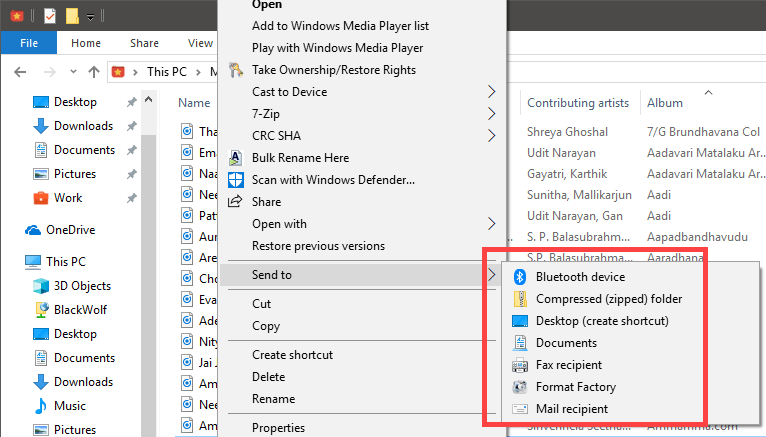Click the Bluetooth device icon
This screenshot has height=437, width=766.
tap(520, 277)
